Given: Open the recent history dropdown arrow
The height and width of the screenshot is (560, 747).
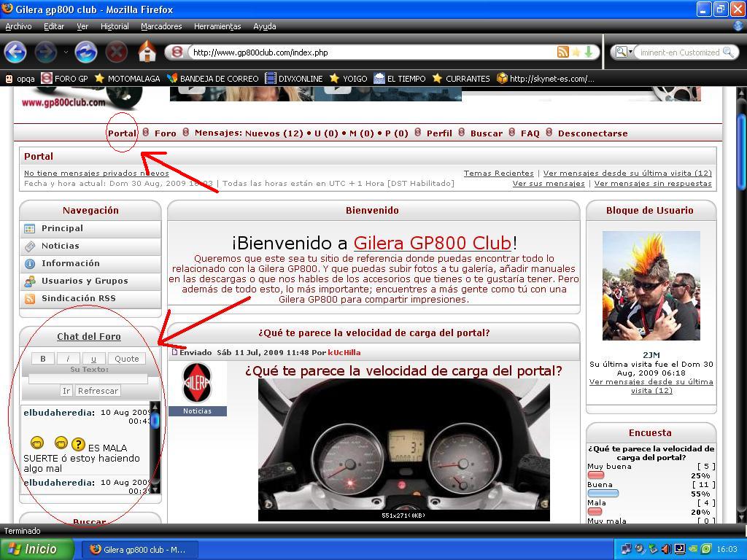Looking at the screenshot, I should 66,52.
